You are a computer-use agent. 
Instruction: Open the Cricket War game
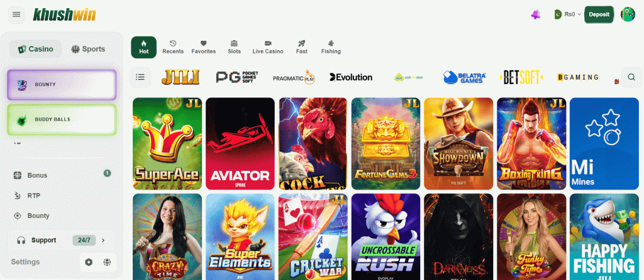click(313, 237)
